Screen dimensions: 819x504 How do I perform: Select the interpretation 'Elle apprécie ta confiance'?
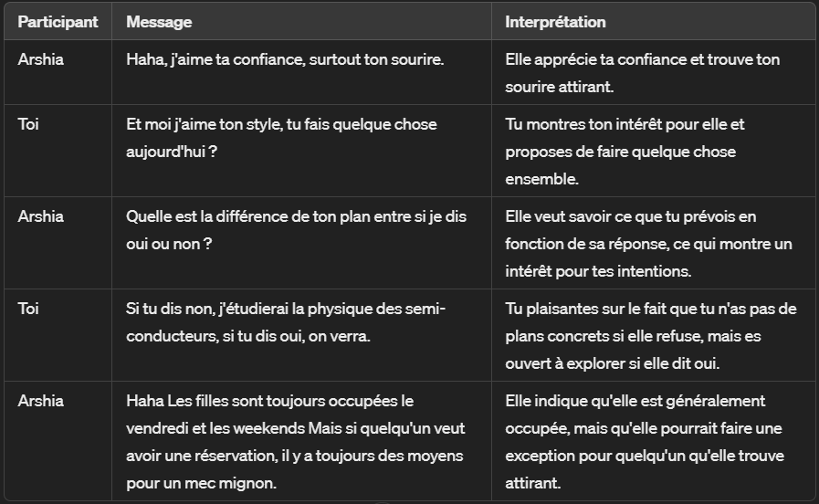642,73
